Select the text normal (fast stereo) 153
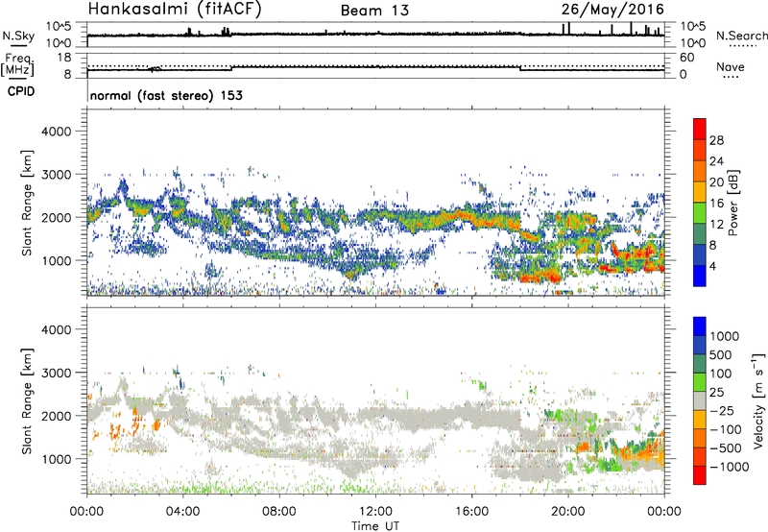Viewport: 768px width, 532px height. 166,95
